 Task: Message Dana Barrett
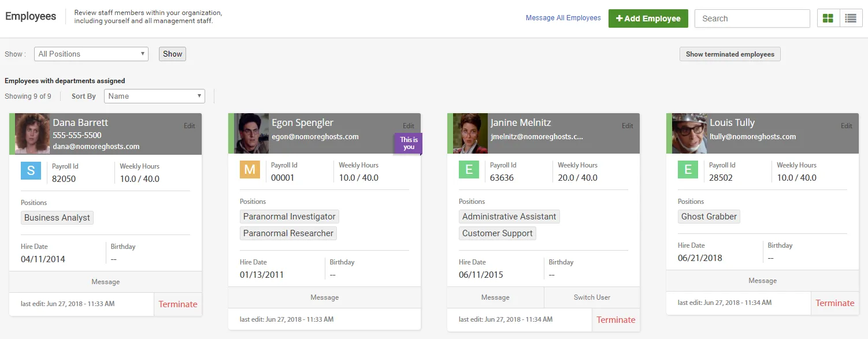[106, 282]
